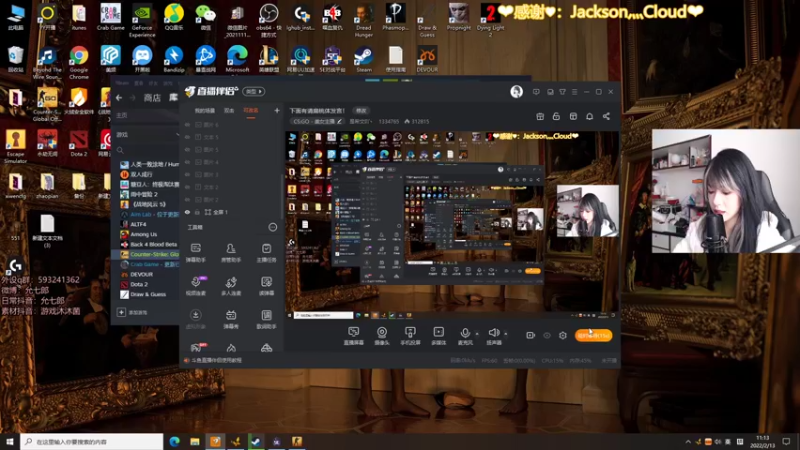Open the Steam desktop shortcut icon
800x450 pixels.
(x=364, y=59)
